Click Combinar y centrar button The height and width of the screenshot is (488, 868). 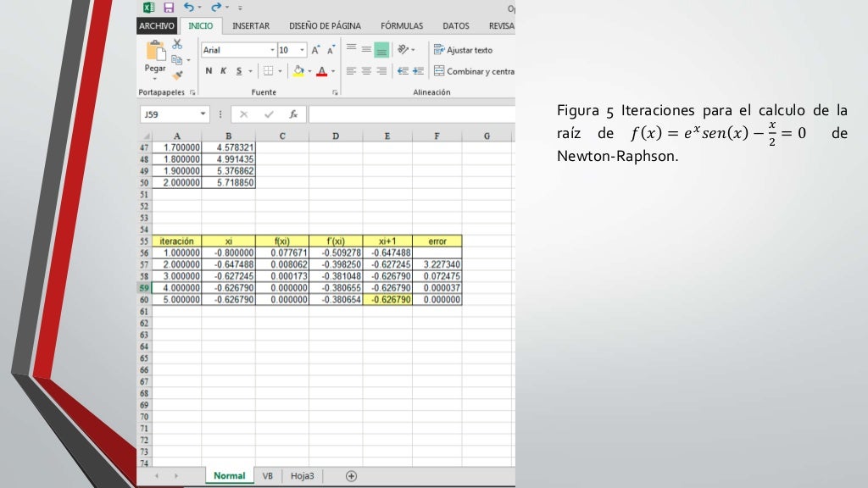[x=474, y=71]
